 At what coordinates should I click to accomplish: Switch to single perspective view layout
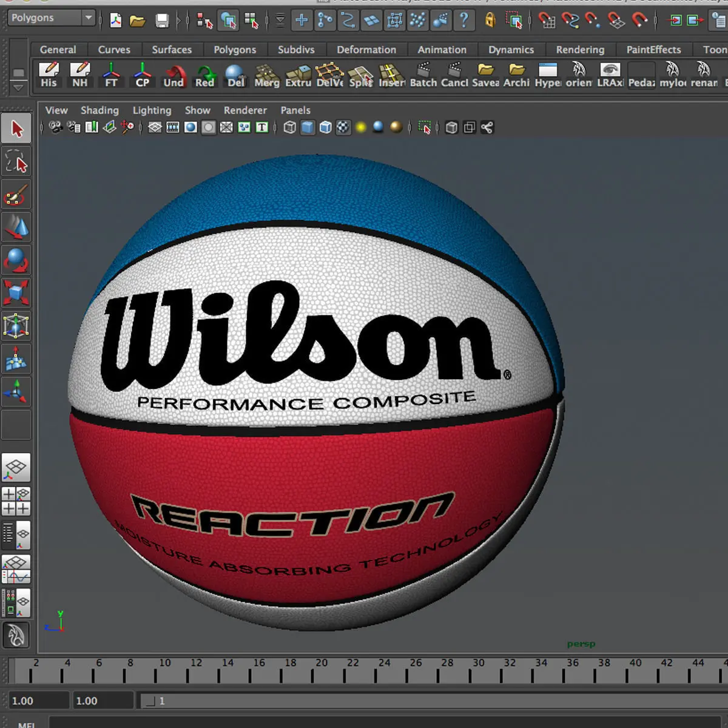tap(16, 468)
